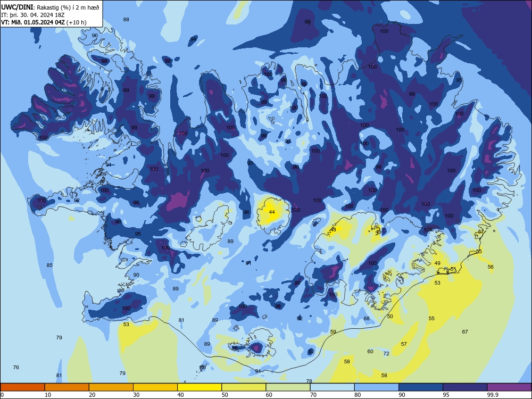This screenshot has width=532, height=399.
Task: Click the legend tick label '70'
Action: click(313, 395)
